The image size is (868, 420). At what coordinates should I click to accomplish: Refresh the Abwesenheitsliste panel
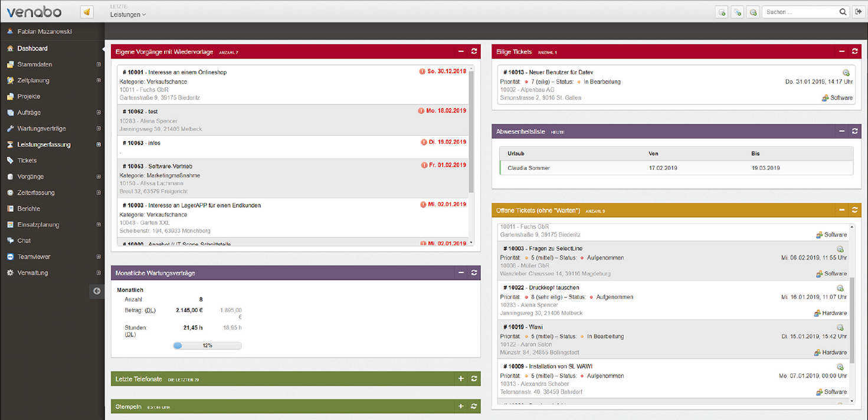[x=854, y=131]
